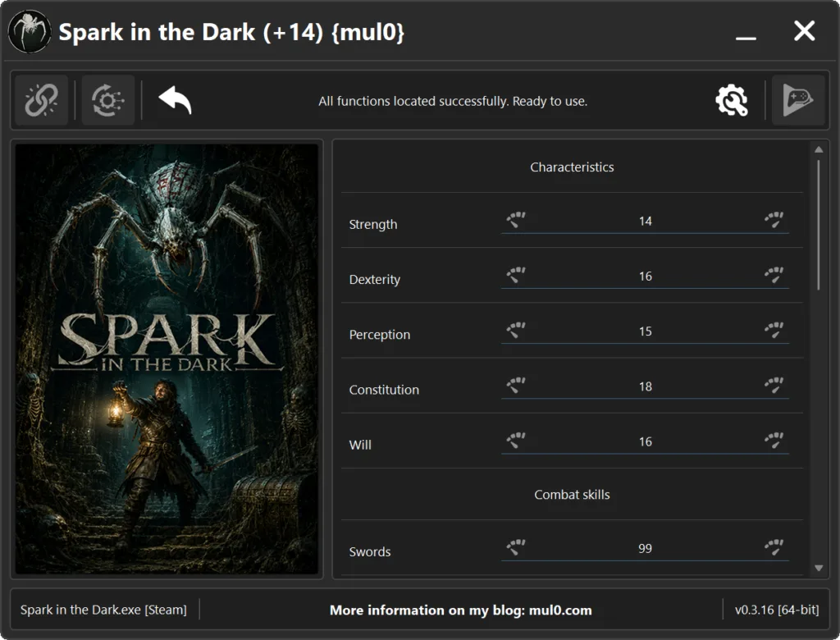Click the left hand icon for Constitution
840x640 pixels.
click(x=517, y=386)
